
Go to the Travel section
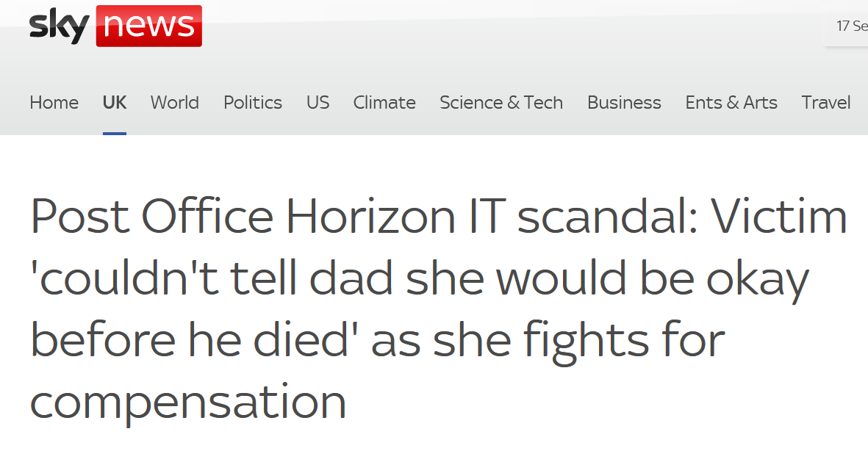click(x=826, y=103)
